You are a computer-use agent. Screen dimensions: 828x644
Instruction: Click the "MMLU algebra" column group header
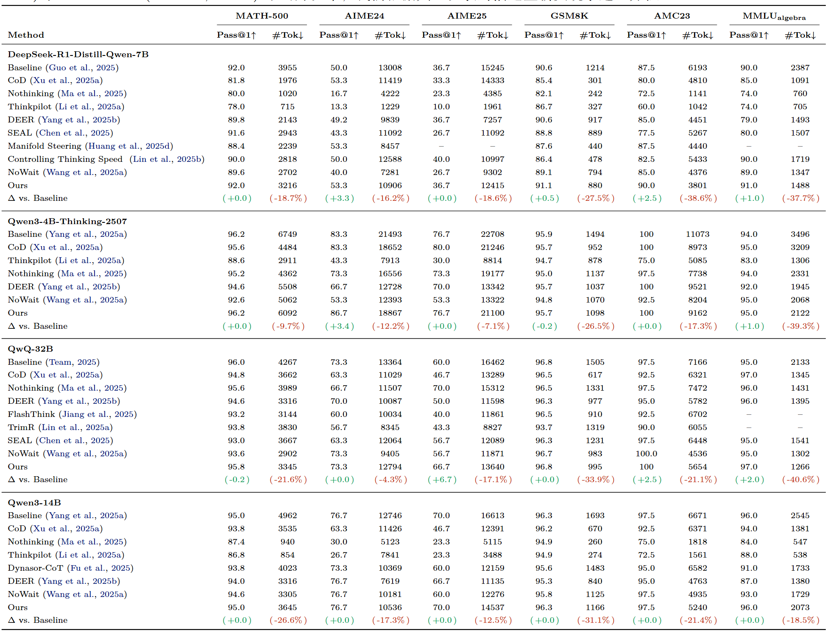774,16
